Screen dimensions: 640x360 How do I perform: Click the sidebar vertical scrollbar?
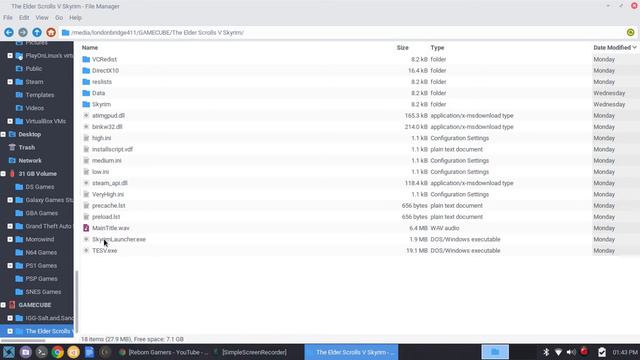[x=76, y=302]
